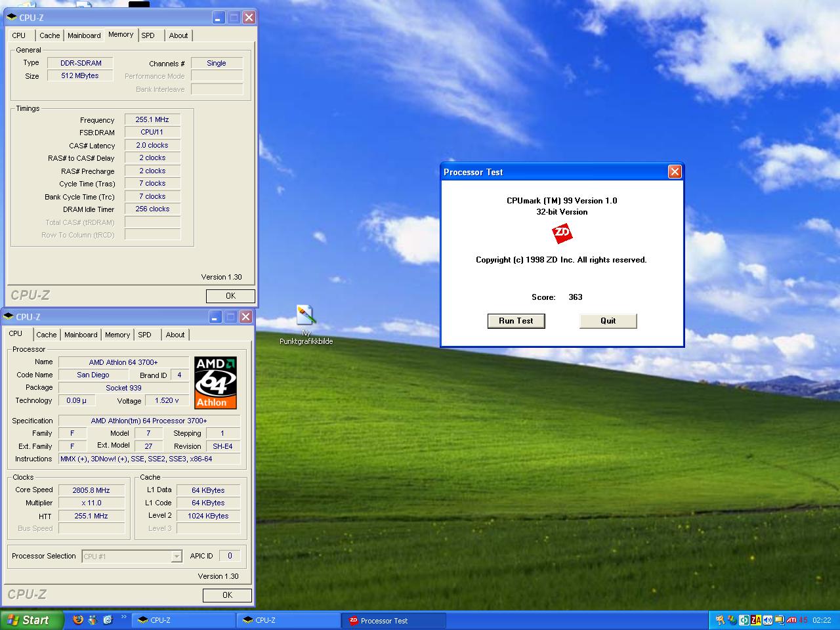Open the Windows Start menu
This screenshot has width=840, height=630.
click(x=32, y=620)
